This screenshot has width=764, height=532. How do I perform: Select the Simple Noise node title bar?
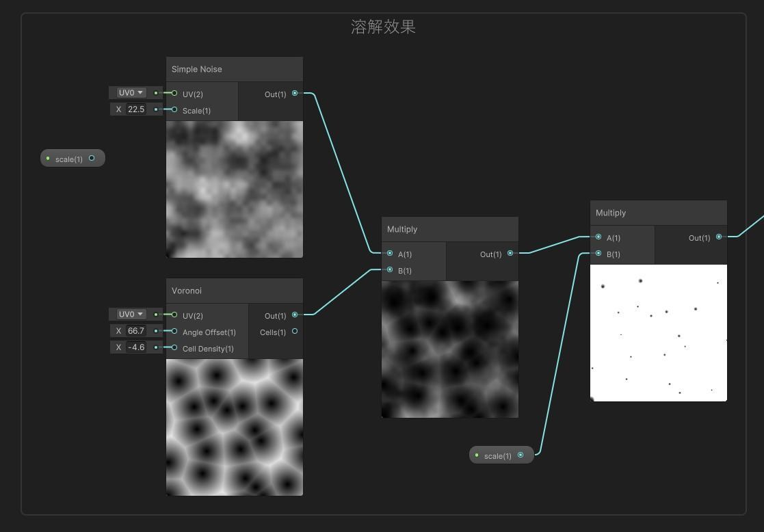(x=234, y=68)
